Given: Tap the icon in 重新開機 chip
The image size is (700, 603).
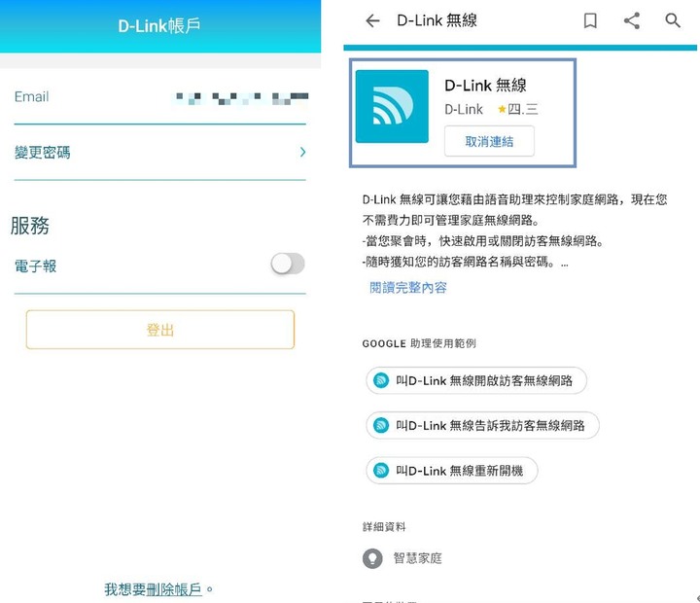Looking at the screenshot, I should (x=381, y=471).
